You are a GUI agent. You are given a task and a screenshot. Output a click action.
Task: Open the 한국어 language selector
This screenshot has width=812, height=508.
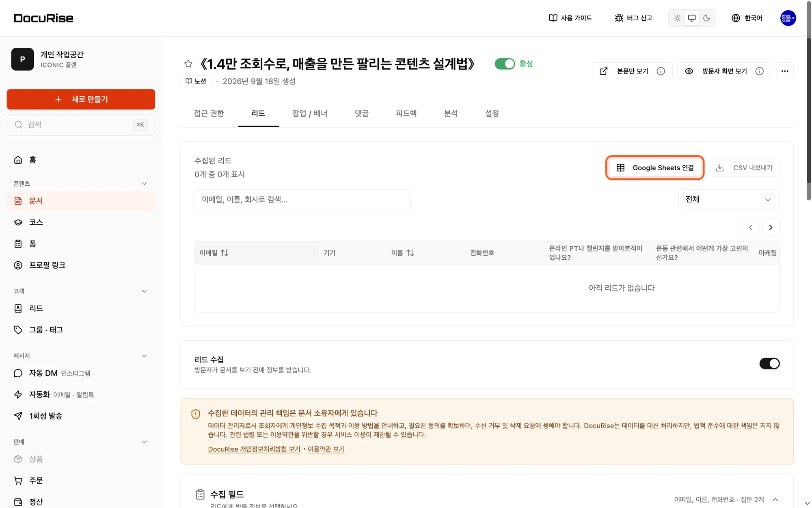(x=747, y=18)
